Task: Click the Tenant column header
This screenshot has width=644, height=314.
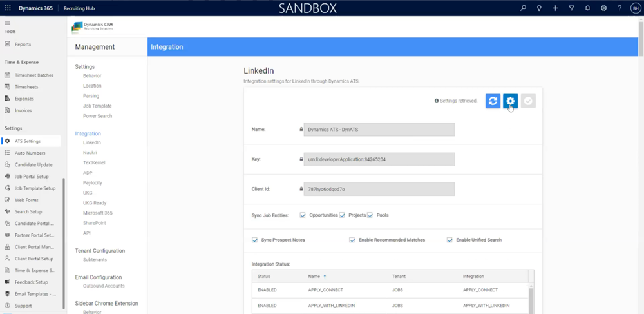Action: click(x=399, y=276)
